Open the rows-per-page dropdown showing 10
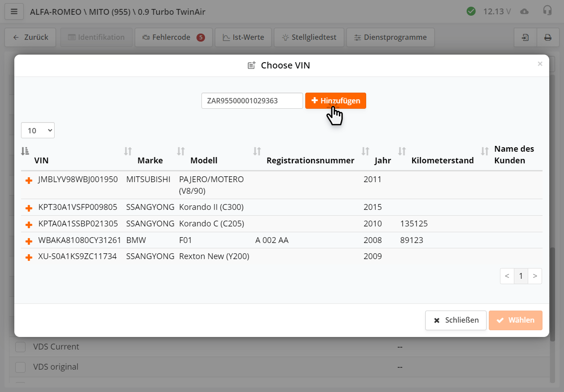The image size is (564, 392). click(38, 130)
